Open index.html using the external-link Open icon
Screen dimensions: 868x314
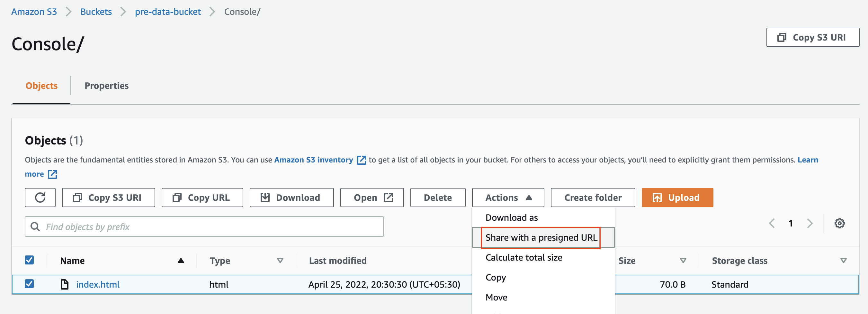coord(388,197)
